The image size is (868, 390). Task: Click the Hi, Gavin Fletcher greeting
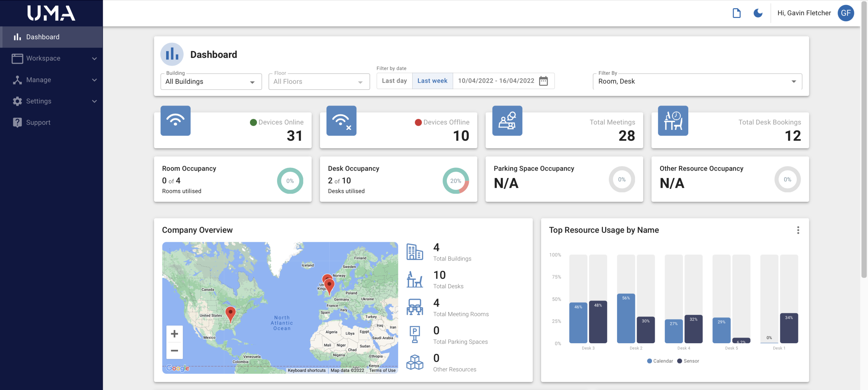point(804,13)
